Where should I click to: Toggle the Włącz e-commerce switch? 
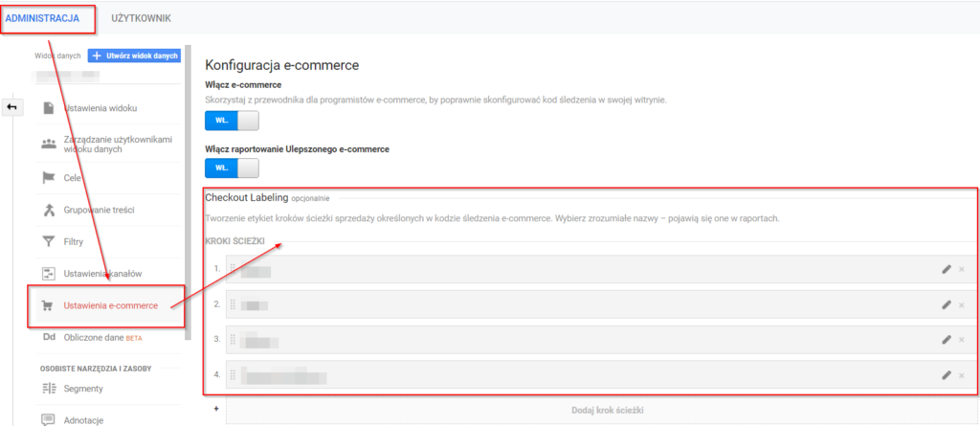click(x=232, y=121)
